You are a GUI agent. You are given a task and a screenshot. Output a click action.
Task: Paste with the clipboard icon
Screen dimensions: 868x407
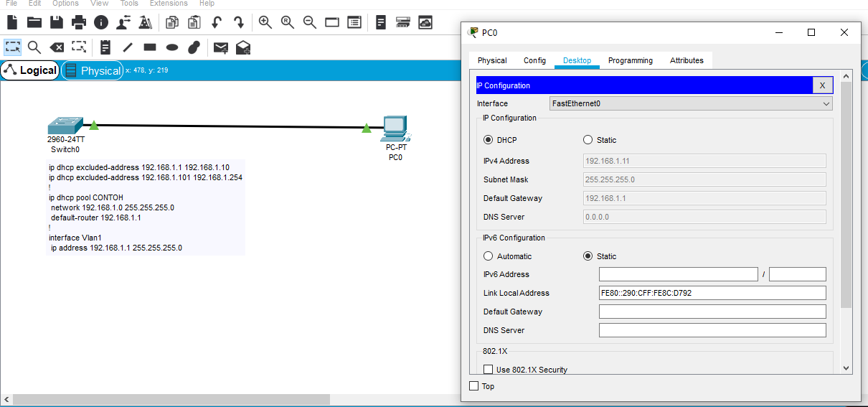tap(194, 22)
